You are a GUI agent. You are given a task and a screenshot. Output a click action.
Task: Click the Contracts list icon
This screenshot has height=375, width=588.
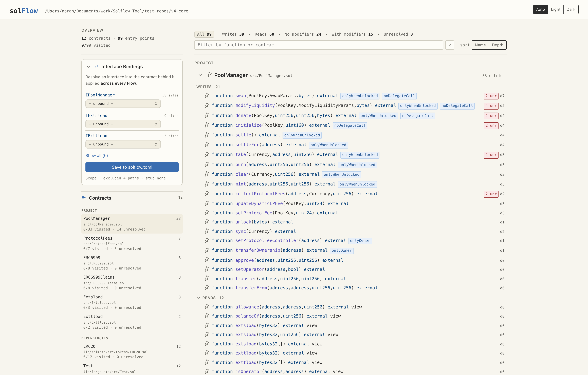(84, 198)
